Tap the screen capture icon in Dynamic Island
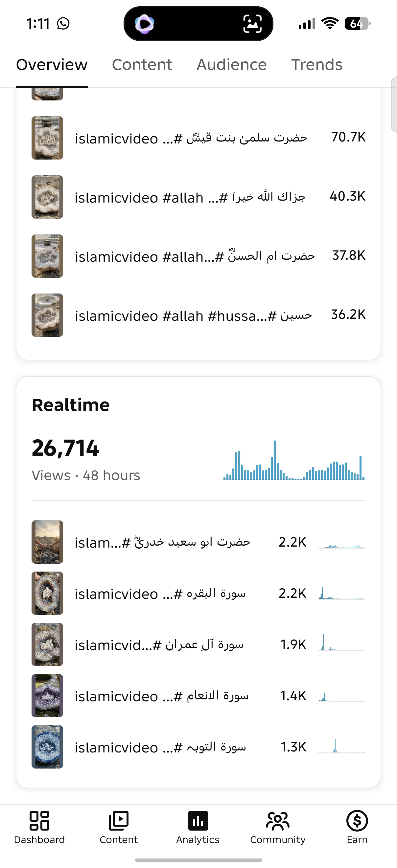This screenshot has width=397, height=868. tap(252, 24)
